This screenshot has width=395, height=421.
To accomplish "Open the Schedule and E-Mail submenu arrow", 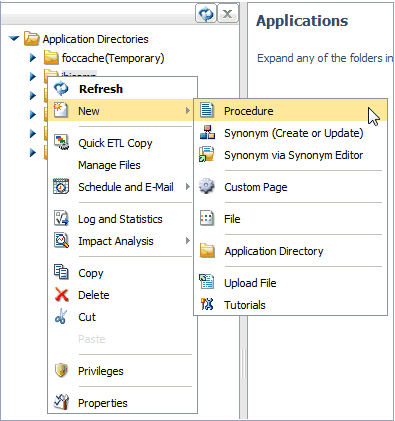I will pos(188,187).
